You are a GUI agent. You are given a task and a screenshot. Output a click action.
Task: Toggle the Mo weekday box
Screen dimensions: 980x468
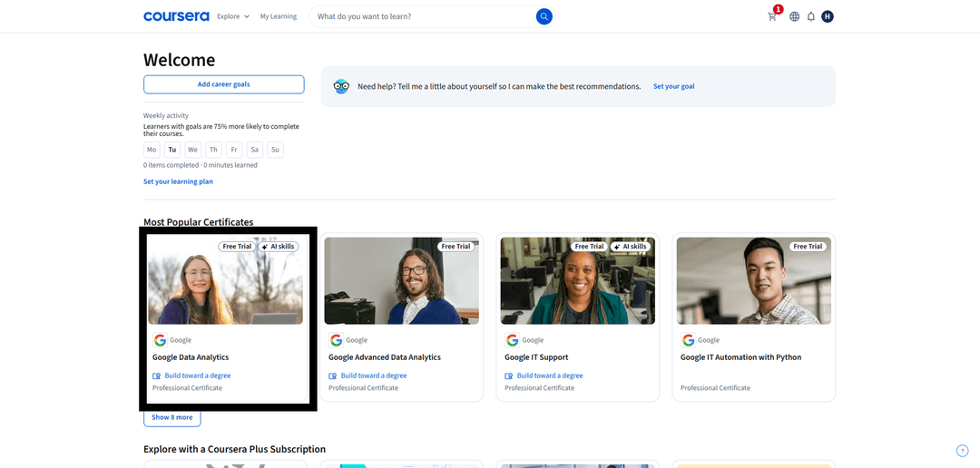tap(152, 150)
